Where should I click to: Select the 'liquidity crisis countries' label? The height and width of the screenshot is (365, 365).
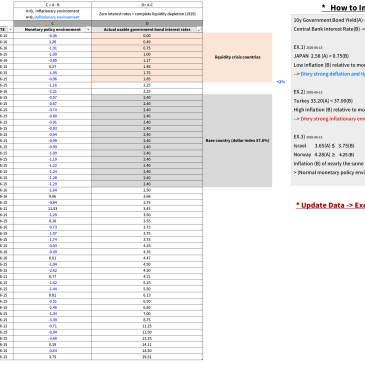click(x=238, y=57)
